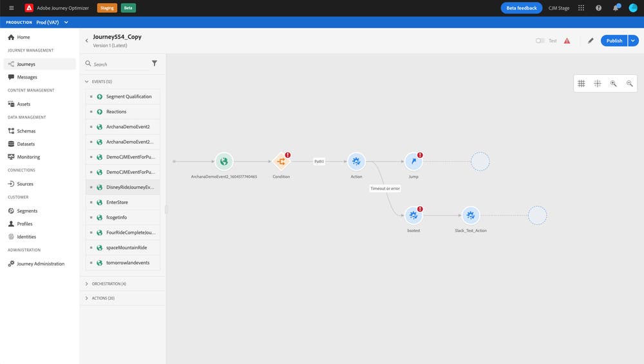Open Sources in sidebar
The width and height of the screenshot is (644, 364).
pos(39,184)
